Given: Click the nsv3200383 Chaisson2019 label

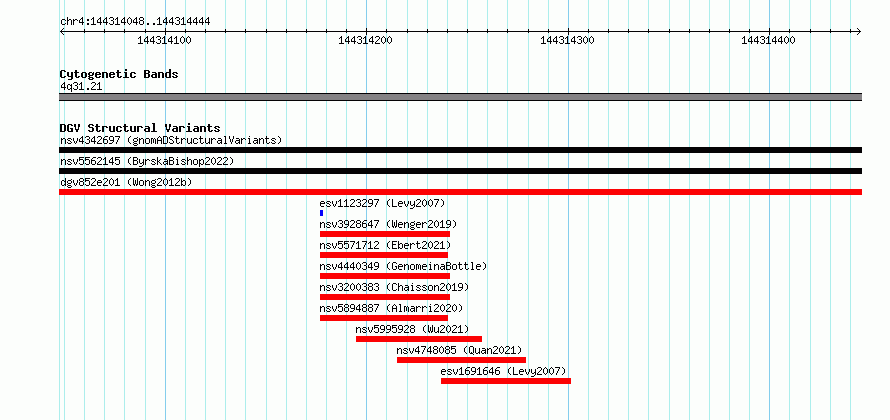Looking at the screenshot, I should pyautogui.click(x=394, y=287).
